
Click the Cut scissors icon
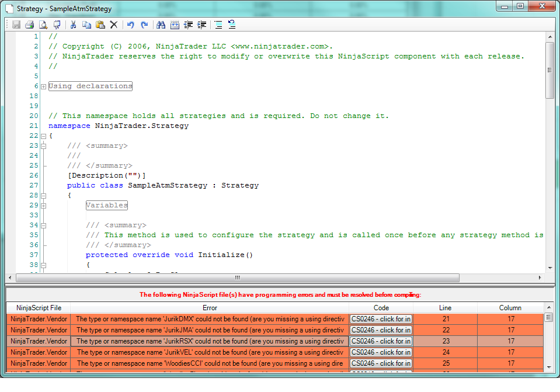coord(73,25)
